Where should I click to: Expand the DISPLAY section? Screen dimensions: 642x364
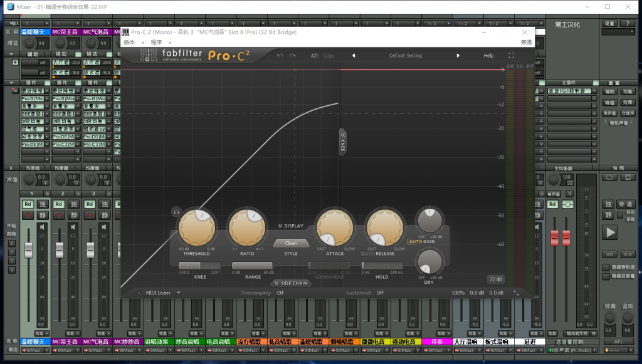click(x=291, y=226)
